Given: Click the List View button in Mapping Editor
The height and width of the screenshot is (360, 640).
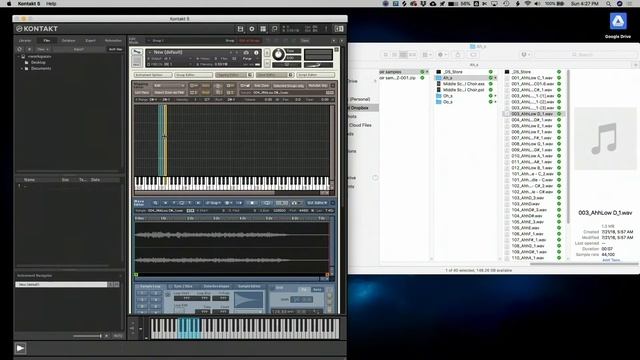Looking at the screenshot, I should [x=142, y=92].
